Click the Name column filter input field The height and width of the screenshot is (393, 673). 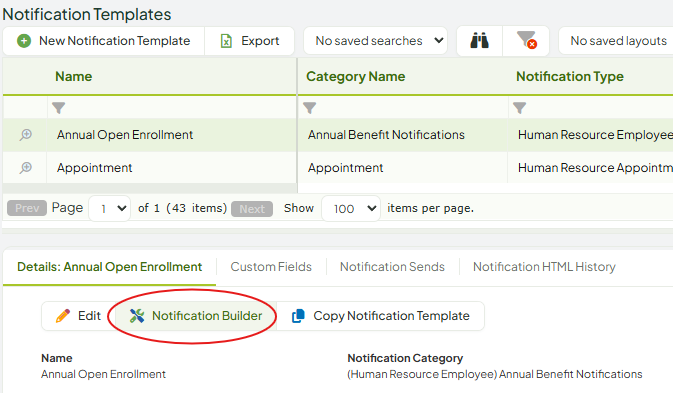pyautogui.click(x=172, y=108)
